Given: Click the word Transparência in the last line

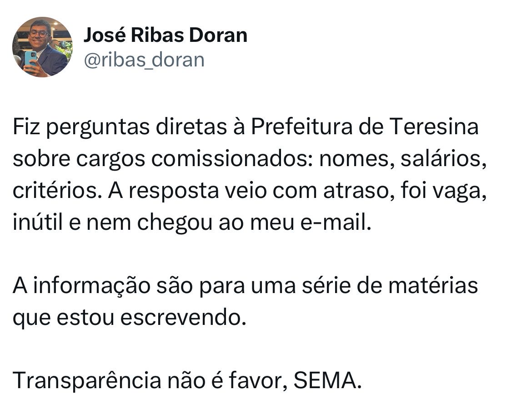Looking at the screenshot, I should pos(87,380).
